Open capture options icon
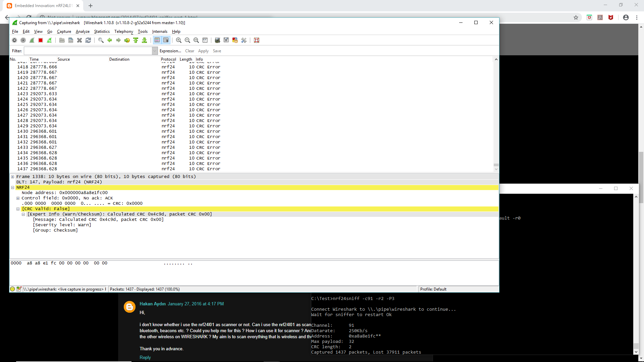644x362 pixels. tap(23, 40)
